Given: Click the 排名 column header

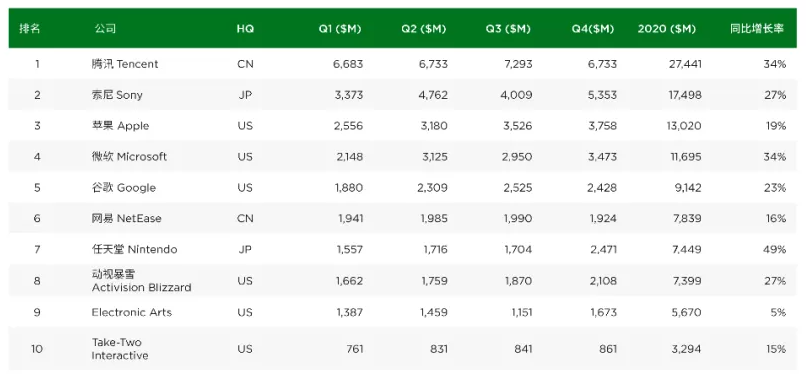Looking at the screenshot, I should tap(30, 29).
